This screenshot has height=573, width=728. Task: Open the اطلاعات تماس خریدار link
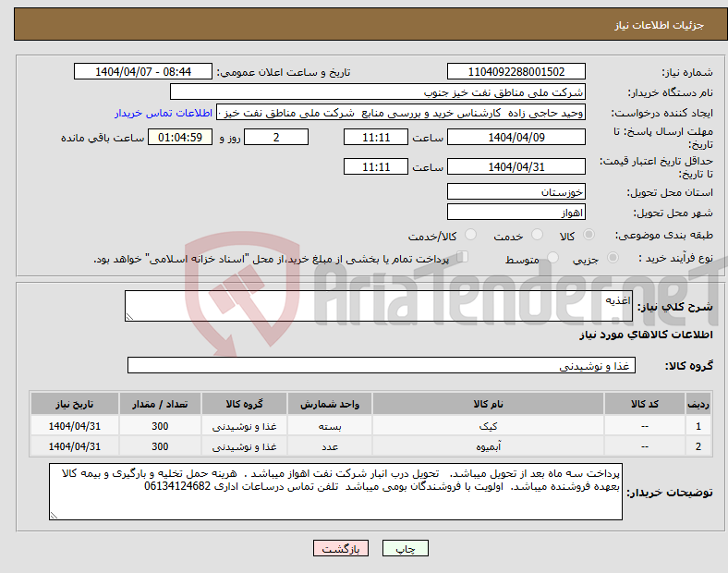click(x=164, y=113)
